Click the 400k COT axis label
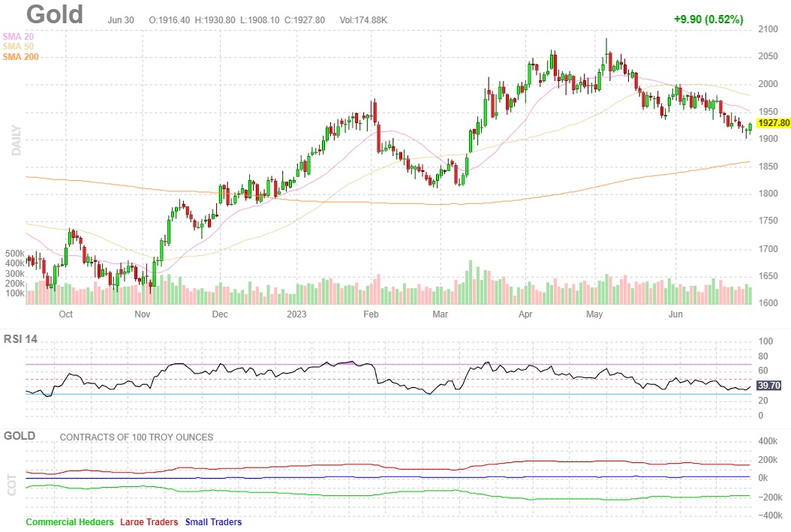The image size is (791, 532). (x=768, y=441)
